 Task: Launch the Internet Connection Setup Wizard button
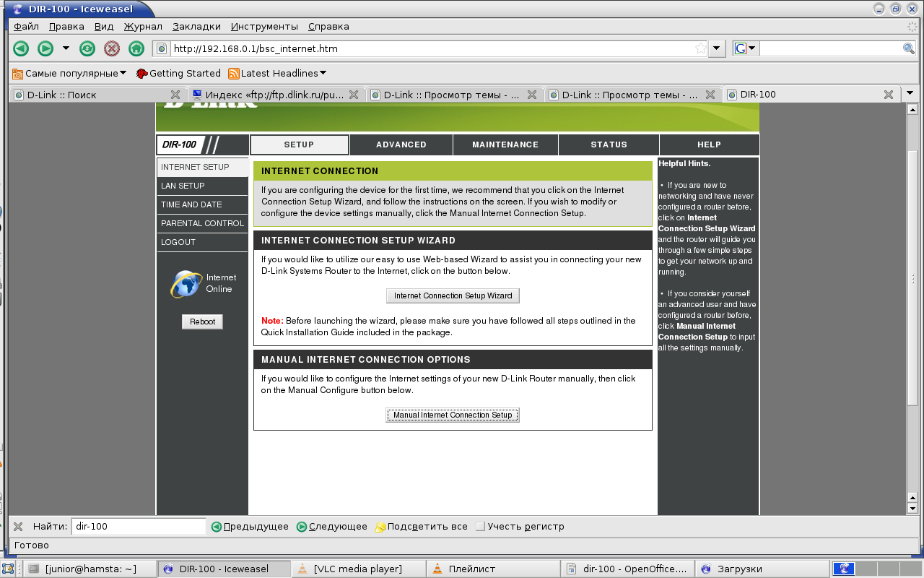pos(453,296)
